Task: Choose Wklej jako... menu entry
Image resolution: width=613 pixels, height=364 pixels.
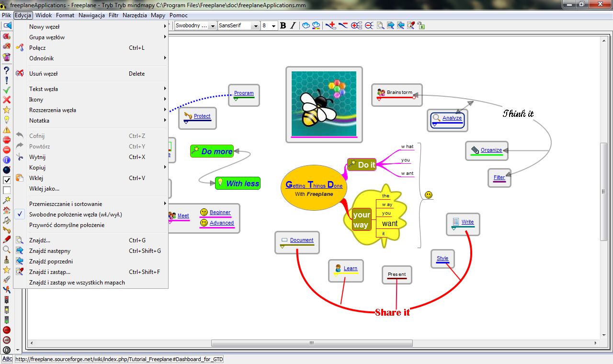Action: coord(91,189)
